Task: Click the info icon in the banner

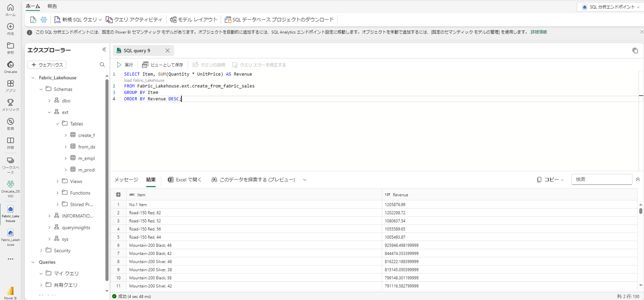Action: (x=29, y=33)
